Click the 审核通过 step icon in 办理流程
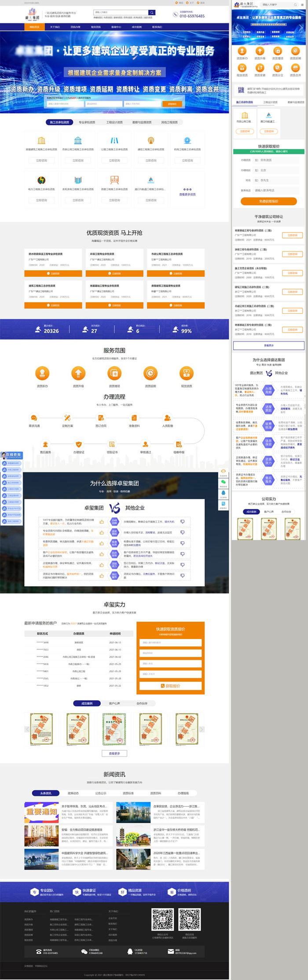The image size is (308, 980). 146,444
